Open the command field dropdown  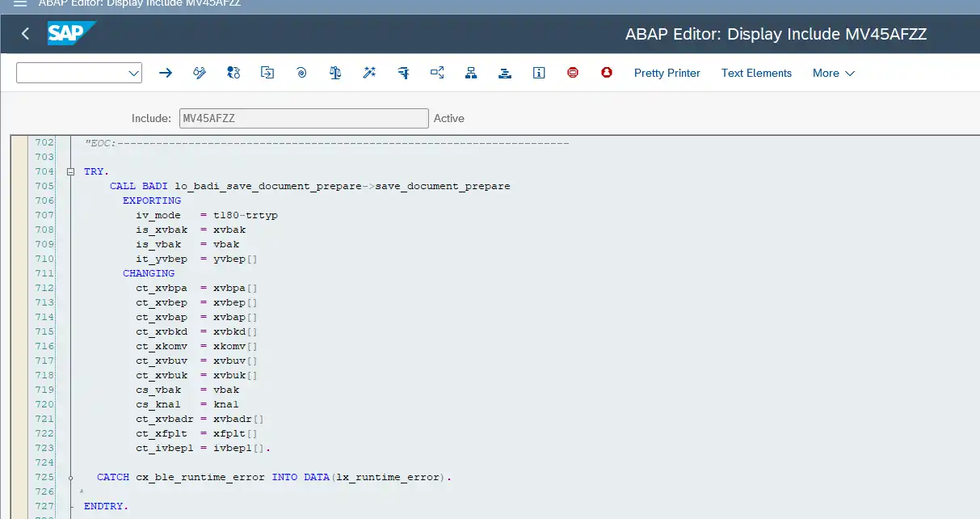coord(133,74)
